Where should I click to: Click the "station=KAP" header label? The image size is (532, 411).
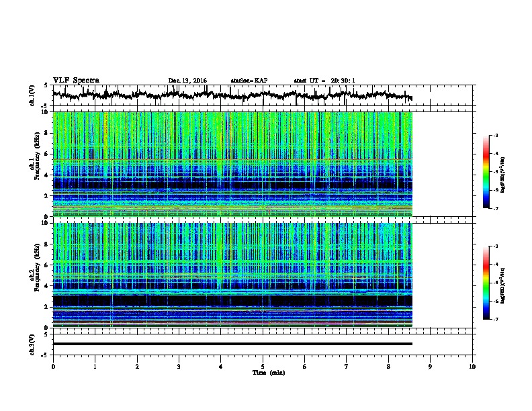249,81
